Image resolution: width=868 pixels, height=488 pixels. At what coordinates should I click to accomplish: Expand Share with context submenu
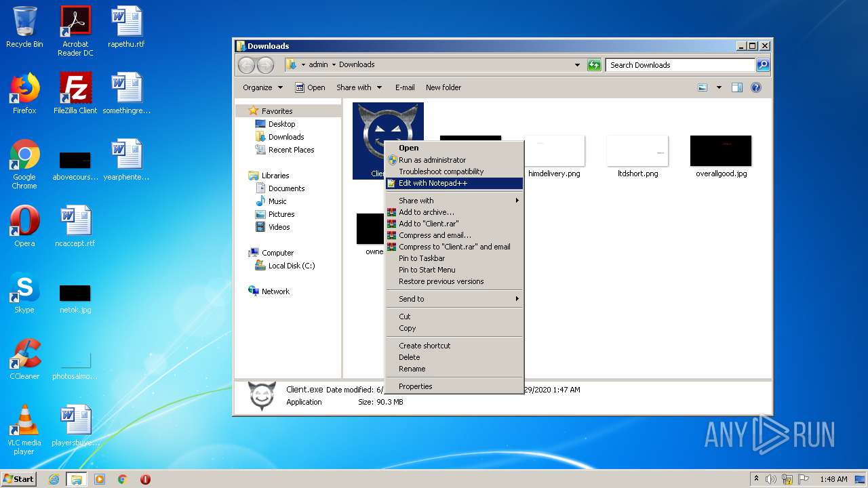coord(454,201)
